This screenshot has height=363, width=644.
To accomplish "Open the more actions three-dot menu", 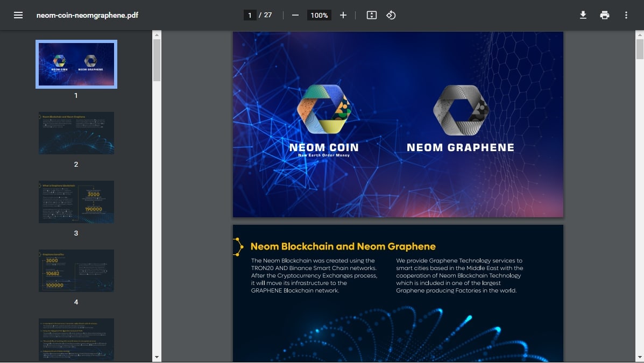I will [x=626, y=15].
